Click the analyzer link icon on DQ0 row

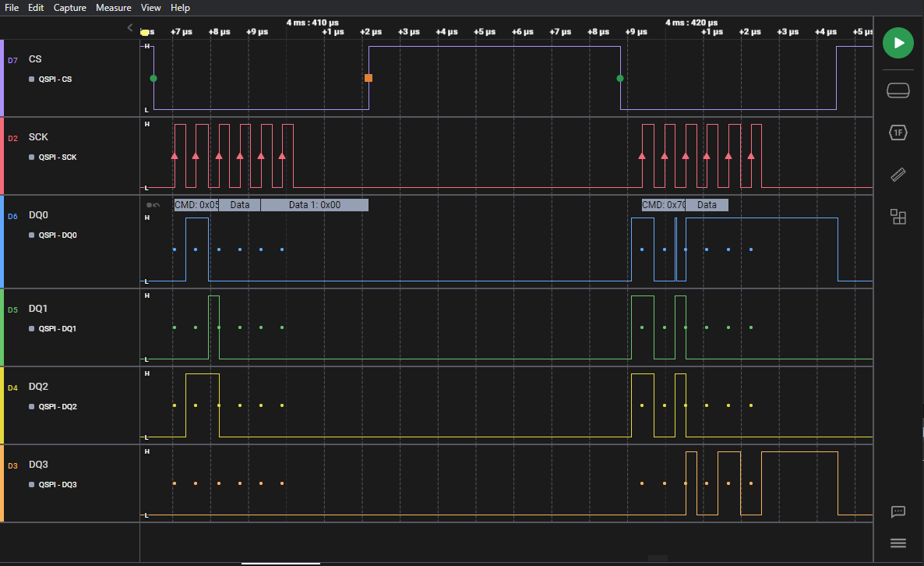[153, 205]
